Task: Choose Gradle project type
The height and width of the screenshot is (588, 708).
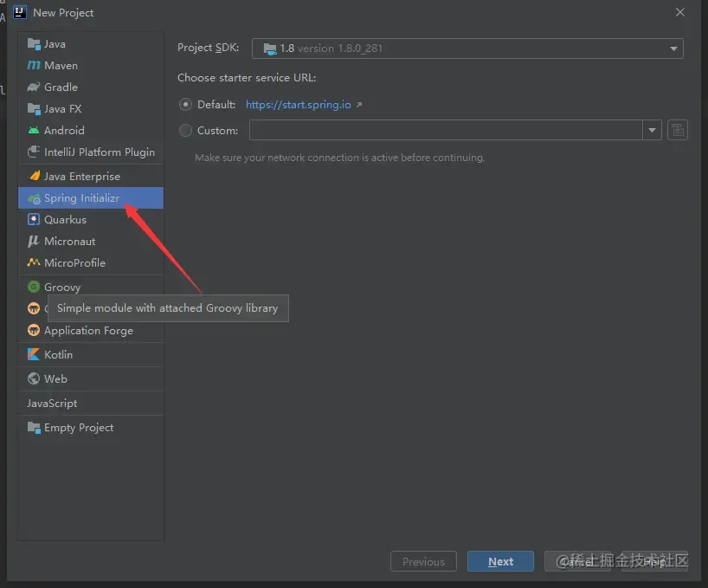Action: point(90,87)
